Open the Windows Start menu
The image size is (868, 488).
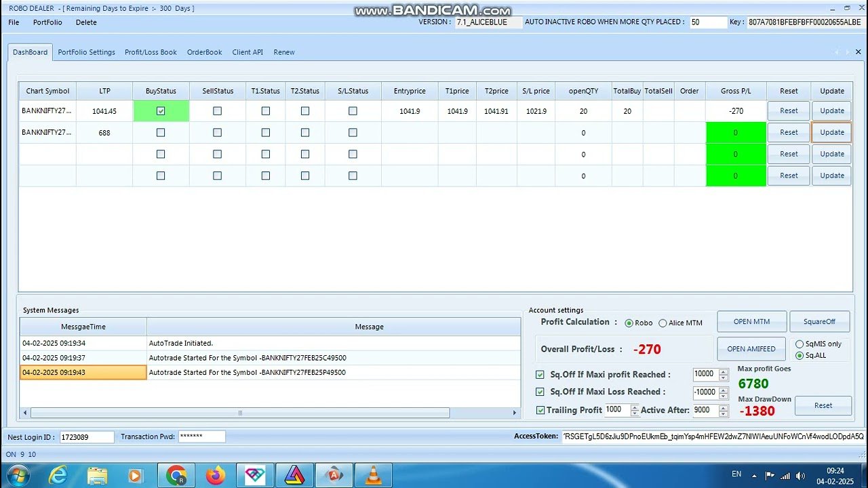pos(18,475)
